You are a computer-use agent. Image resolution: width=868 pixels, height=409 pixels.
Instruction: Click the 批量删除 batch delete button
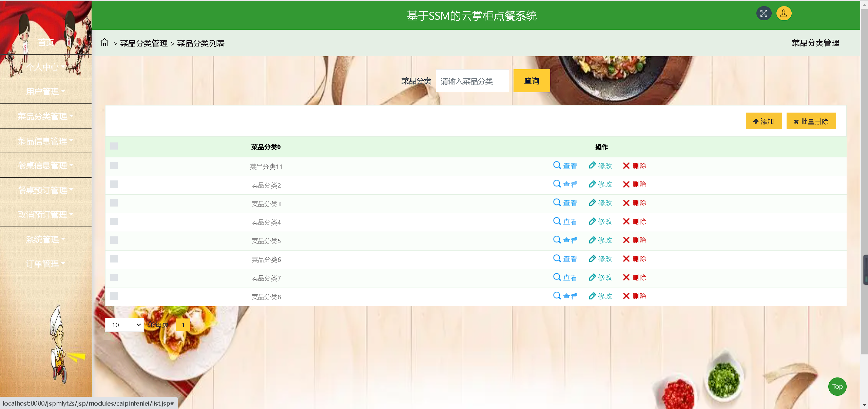coord(811,121)
